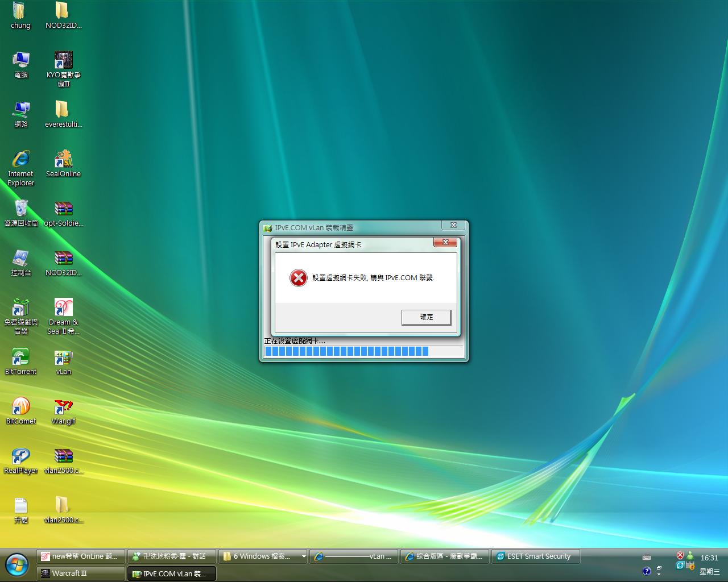Click the red X security alert tray icon
Screen dimensions: 728x582
click(x=680, y=555)
